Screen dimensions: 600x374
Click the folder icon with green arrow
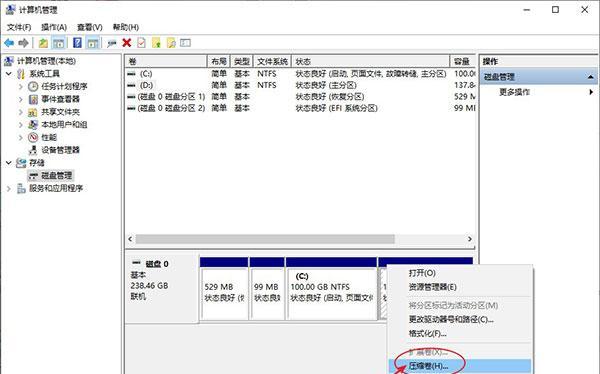(156, 43)
